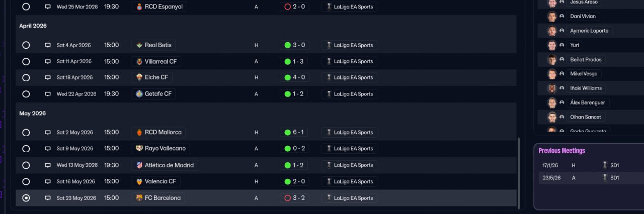Image resolution: width=644 pixels, height=214 pixels.
Task: Click the Atlético de Madrid club crest
Action: click(139, 165)
